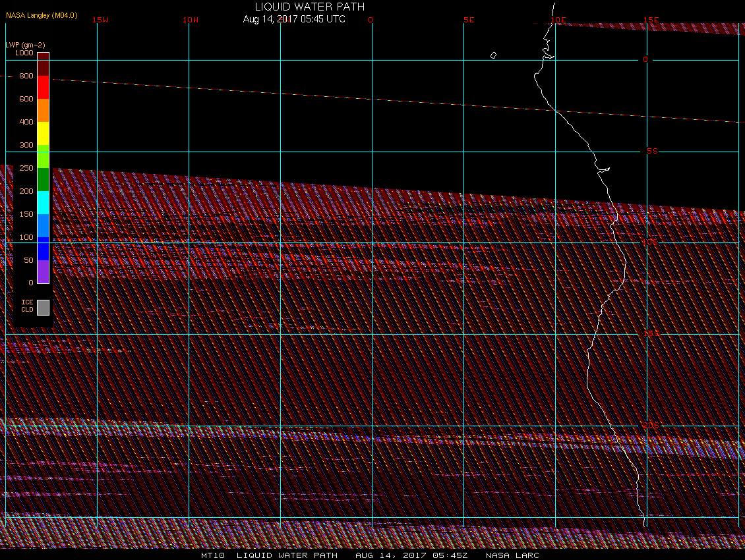The image size is (745, 560).
Task: Click the 'NASA LARC' footer text
Action: (x=512, y=555)
